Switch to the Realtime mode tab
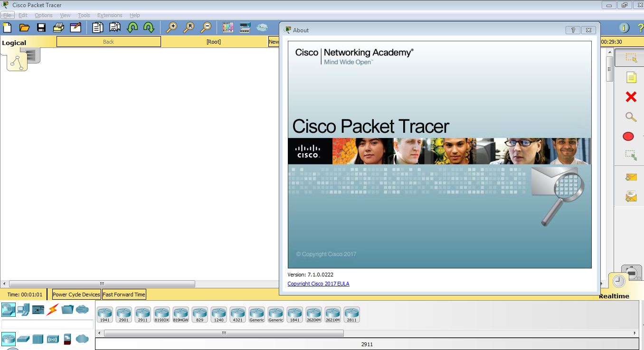644x350 pixels. click(614, 296)
